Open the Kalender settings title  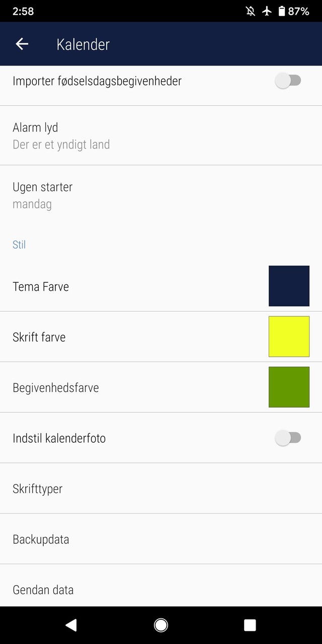pyautogui.click(x=83, y=44)
